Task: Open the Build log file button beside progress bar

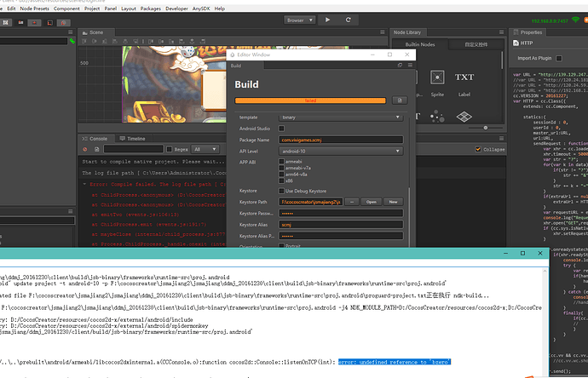Action: pyautogui.click(x=400, y=100)
